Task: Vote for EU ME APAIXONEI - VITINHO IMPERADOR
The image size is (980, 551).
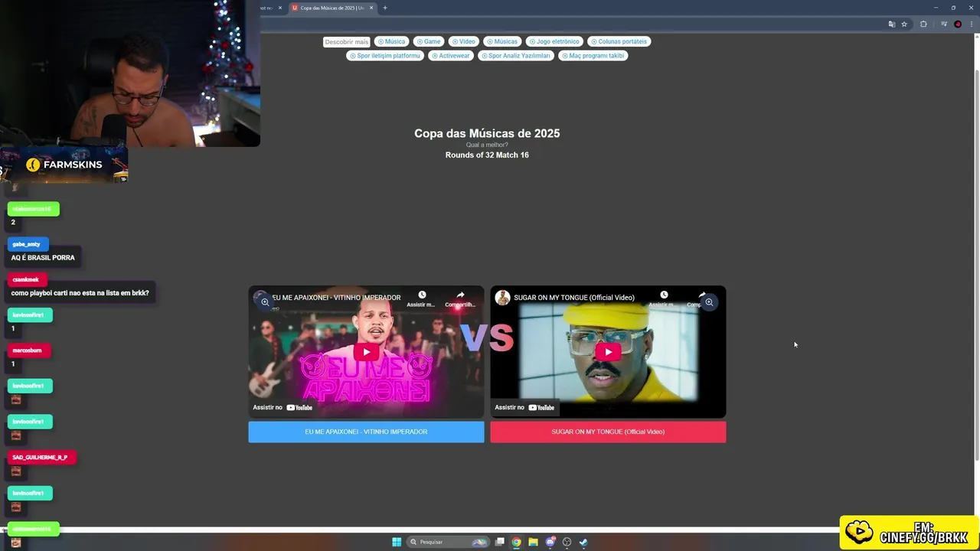Action: coord(366,432)
